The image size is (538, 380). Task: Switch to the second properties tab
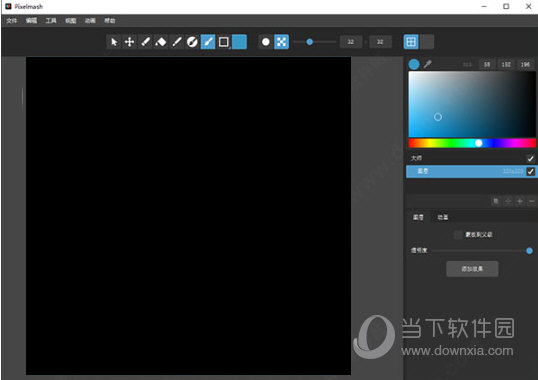(x=443, y=217)
